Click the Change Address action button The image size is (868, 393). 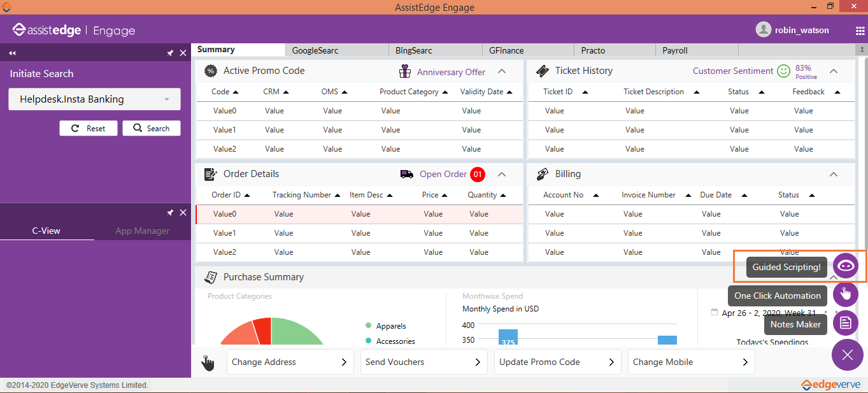point(290,362)
